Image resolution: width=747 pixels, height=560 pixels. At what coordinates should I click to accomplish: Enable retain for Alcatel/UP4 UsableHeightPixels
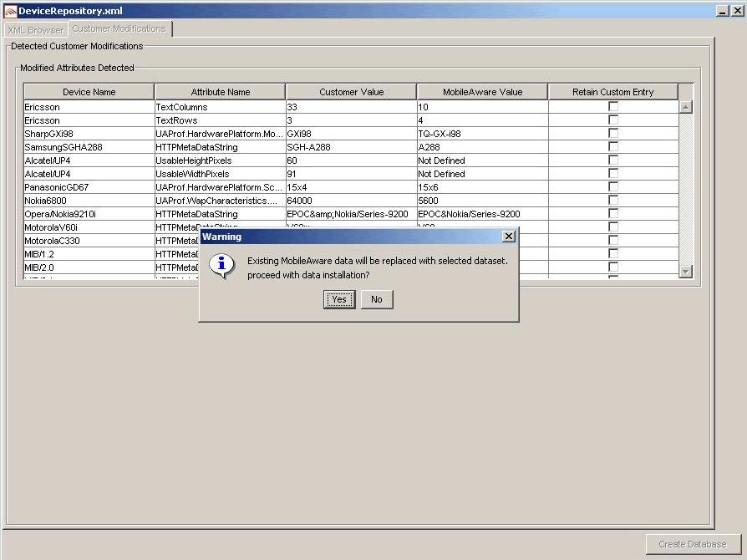point(613,160)
